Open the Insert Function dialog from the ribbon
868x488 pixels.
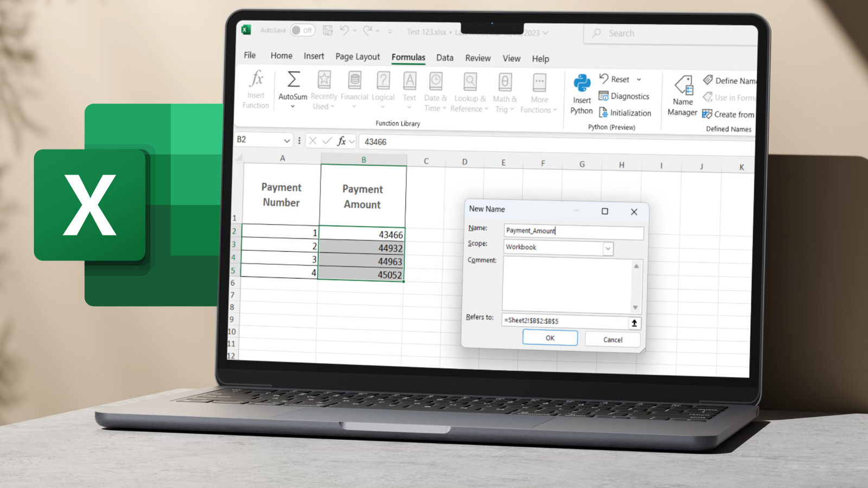[256, 90]
